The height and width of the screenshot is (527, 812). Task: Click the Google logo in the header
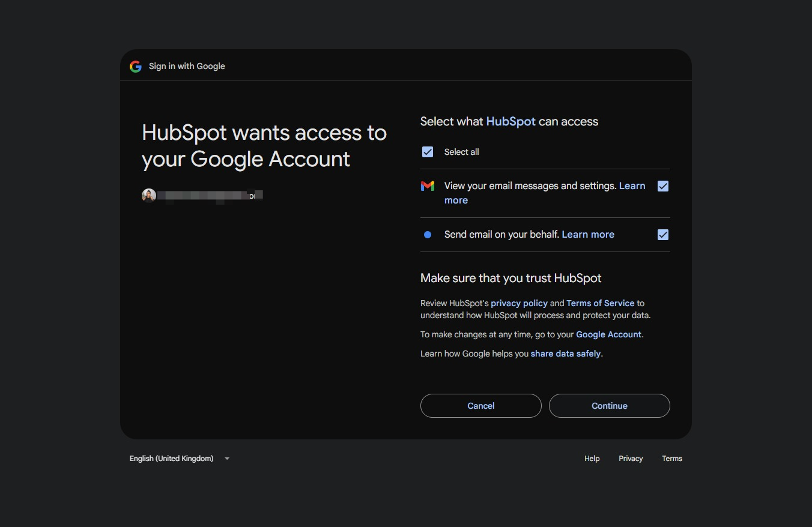click(x=136, y=66)
